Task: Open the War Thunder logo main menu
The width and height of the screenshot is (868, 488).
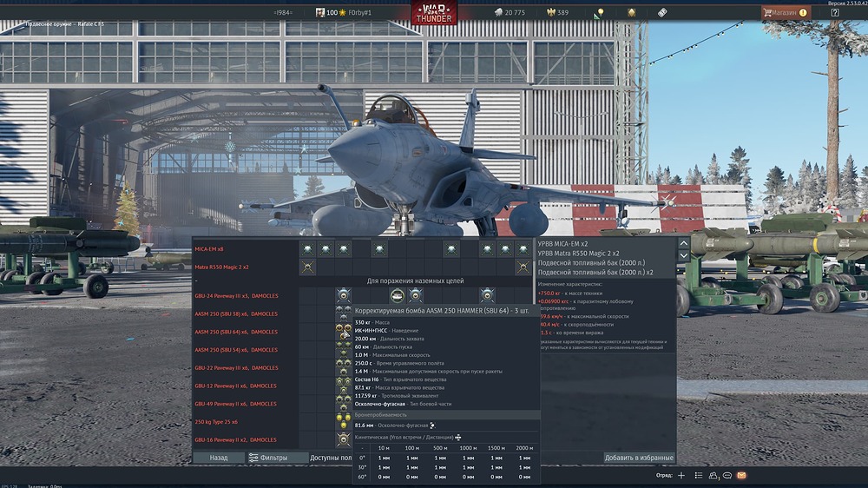Action: [434, 13]
